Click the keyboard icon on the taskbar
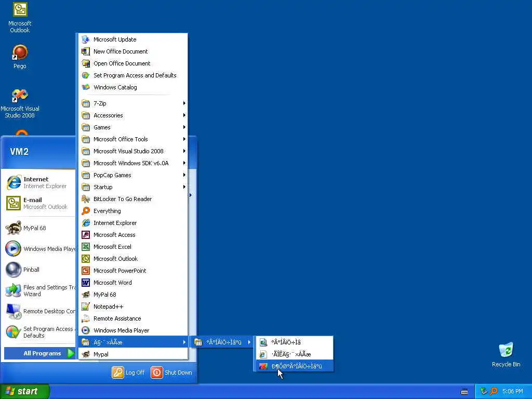This screenshot has width=532, height=399. pos(464,392)
